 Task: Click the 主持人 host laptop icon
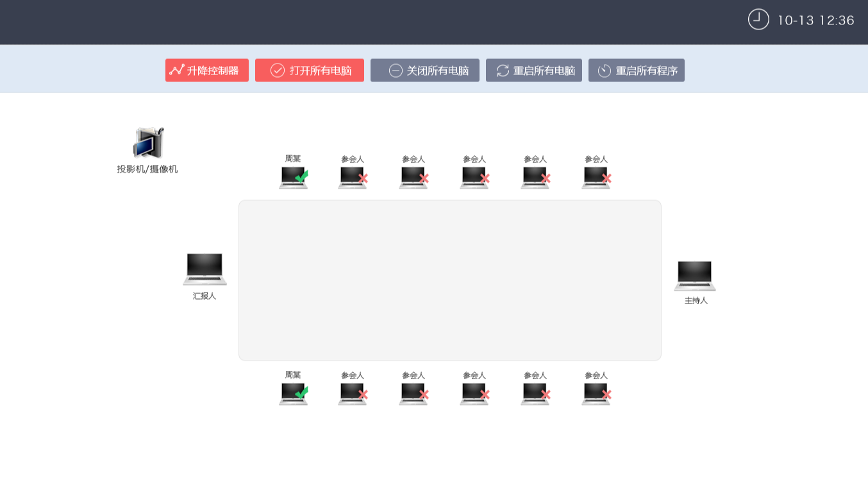click(695, 275)
